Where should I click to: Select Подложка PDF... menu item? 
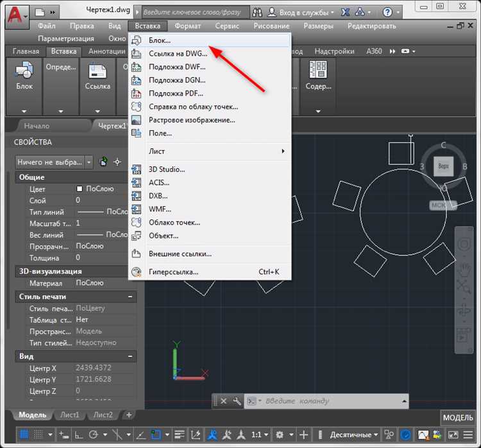click(x=210, y=93)
